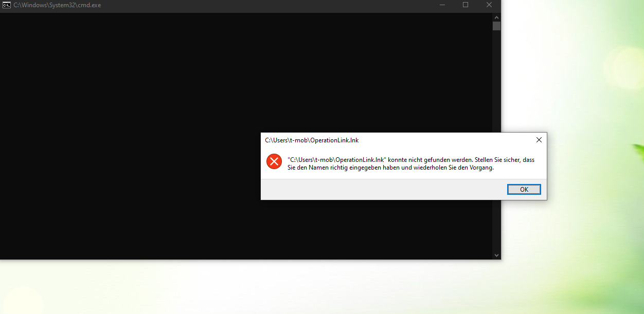
Task: Click the gray footer area of the dialog
Action: (x=360, y=190)
